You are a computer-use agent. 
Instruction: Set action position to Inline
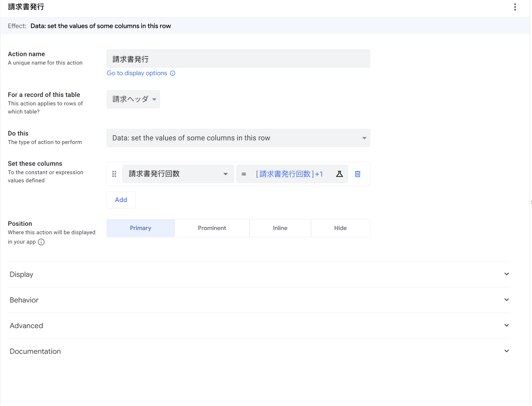[280, 228]
